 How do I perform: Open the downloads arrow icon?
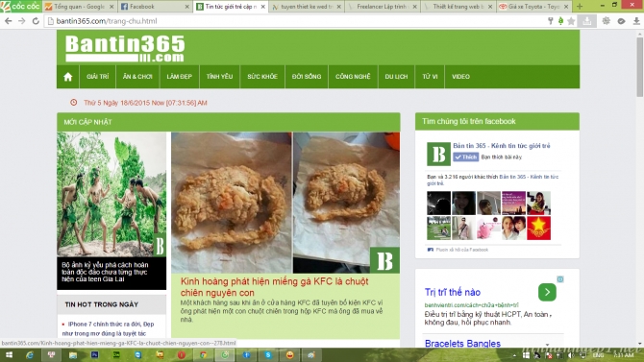tap(636, 21)
